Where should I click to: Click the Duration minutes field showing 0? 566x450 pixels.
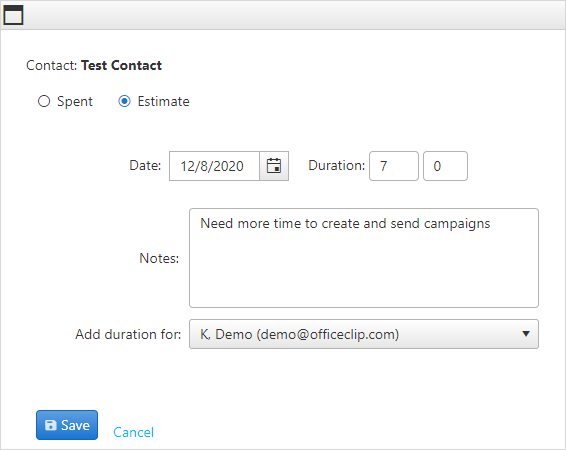click(x=445, y=166)
